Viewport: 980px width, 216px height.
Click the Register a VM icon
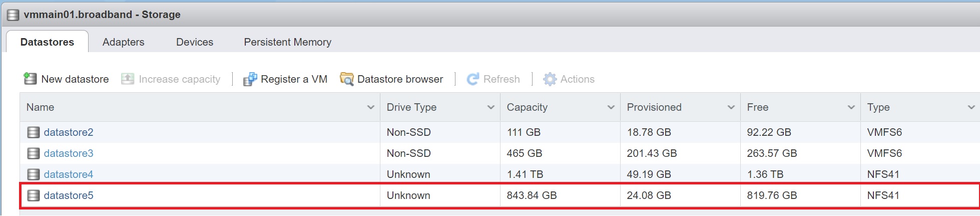tap(250, 79)
